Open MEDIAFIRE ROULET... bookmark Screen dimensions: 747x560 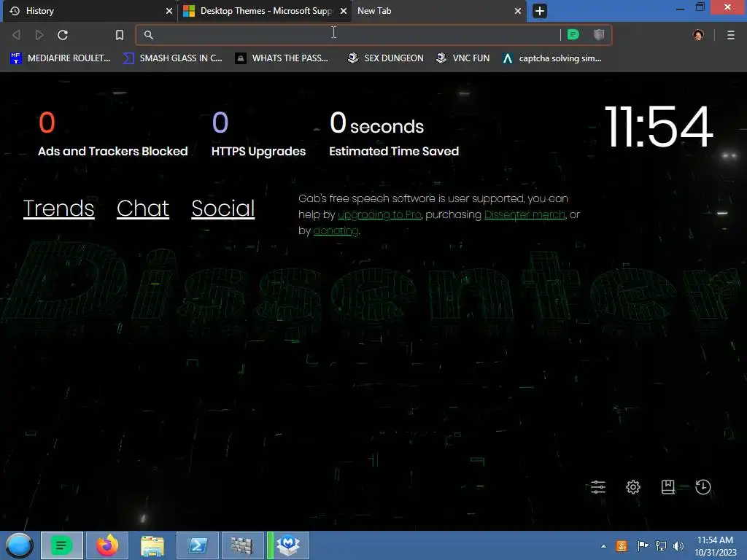(x=61, y=58)
